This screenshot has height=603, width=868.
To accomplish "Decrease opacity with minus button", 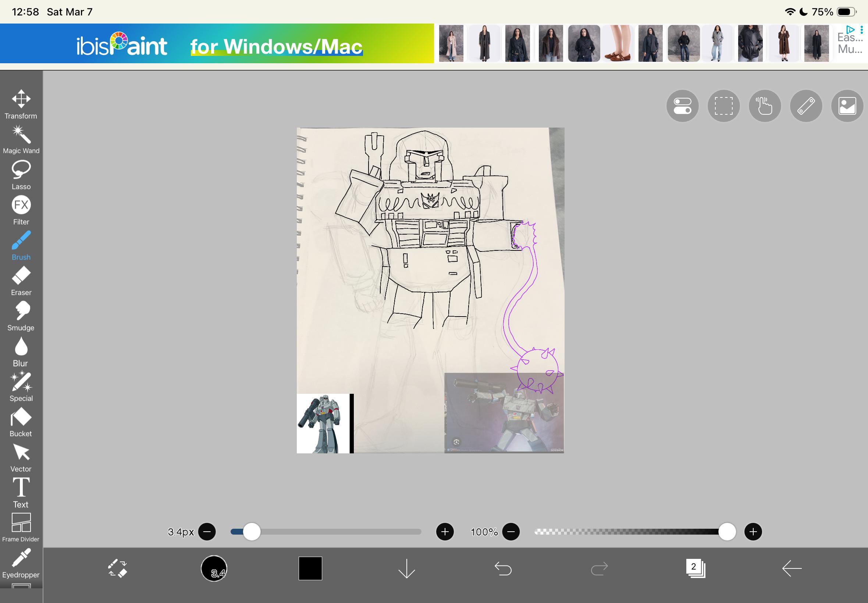I will (x=511, y=532).
